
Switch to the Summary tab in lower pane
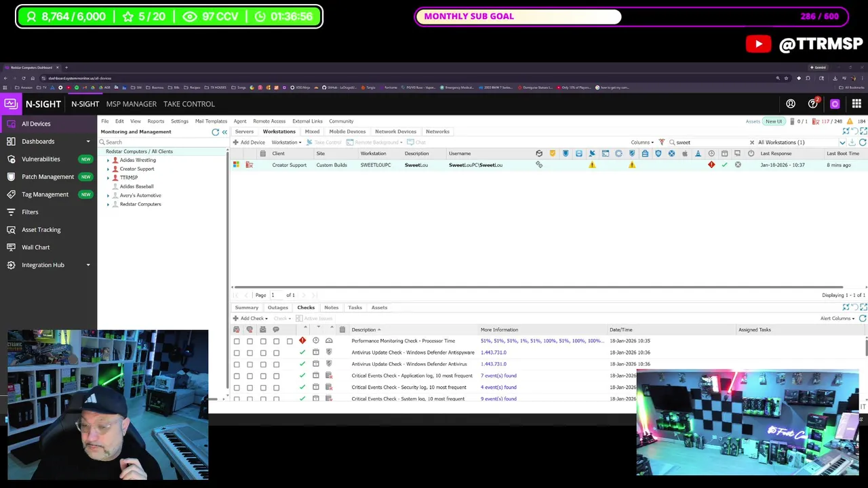click(247, 308)
